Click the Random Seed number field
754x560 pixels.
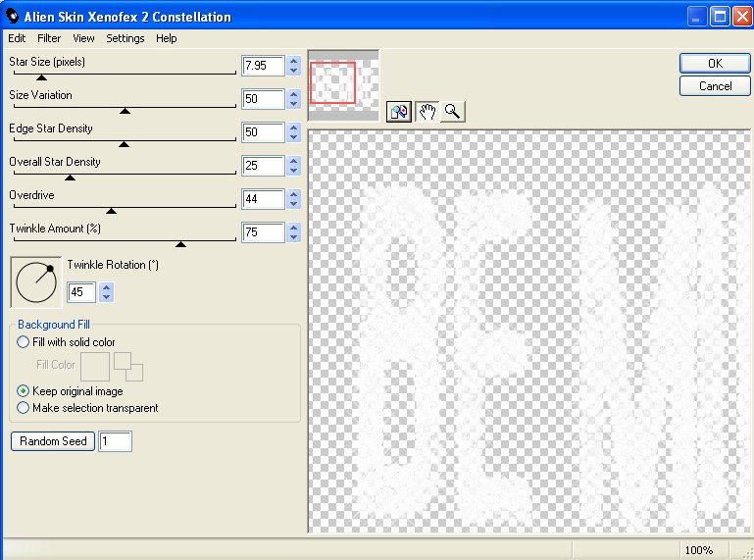pos(116,441)
